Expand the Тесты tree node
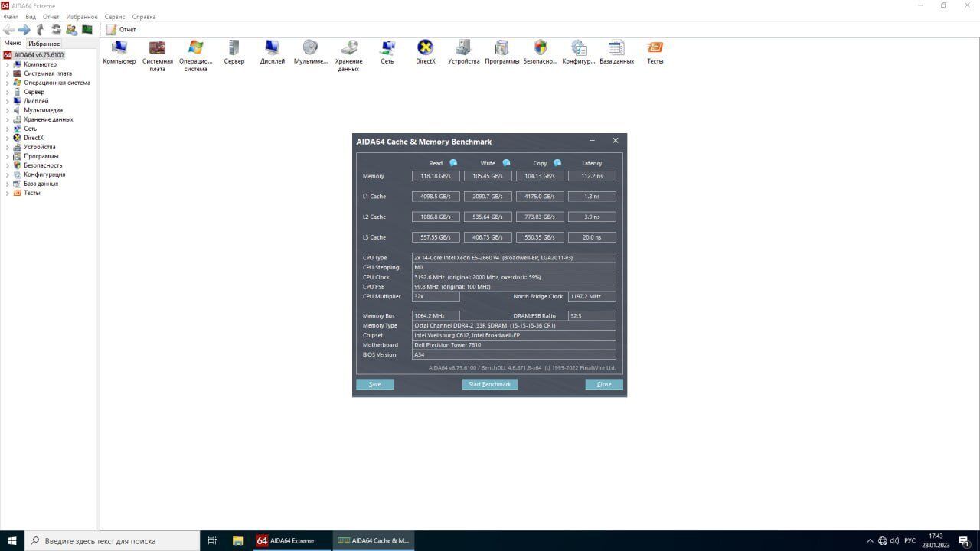This screenshot has width=980, height=551. [8, 193]
